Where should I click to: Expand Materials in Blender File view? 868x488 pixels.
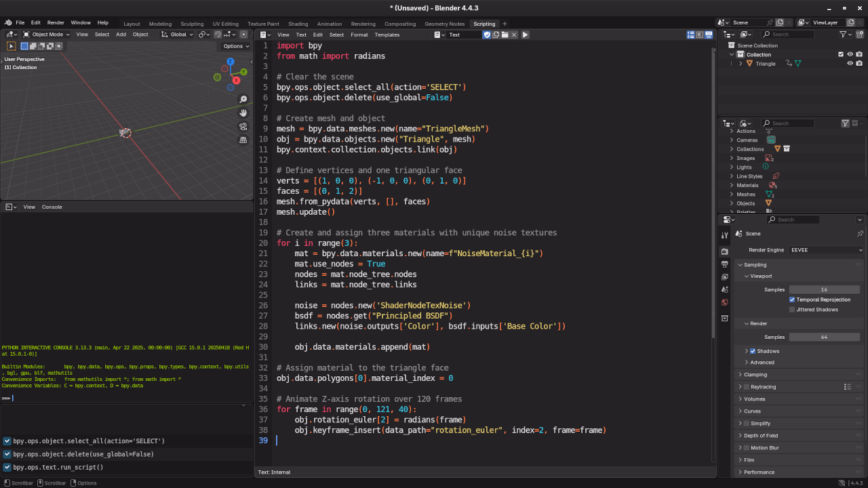coord(732,185)
